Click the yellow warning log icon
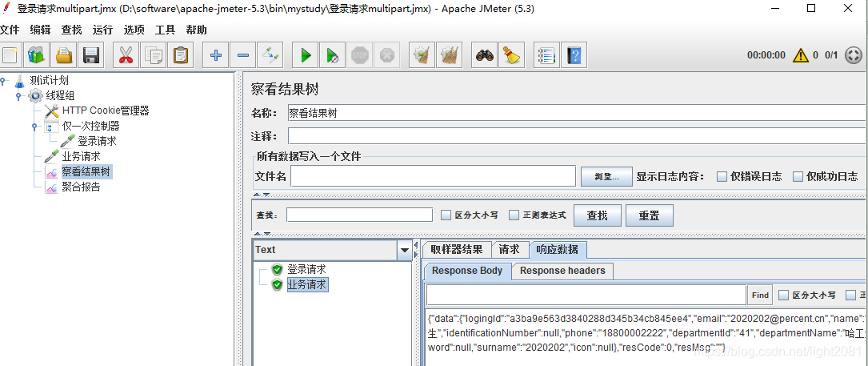Viewport: 868px width, 366px height. click(801, 55)
